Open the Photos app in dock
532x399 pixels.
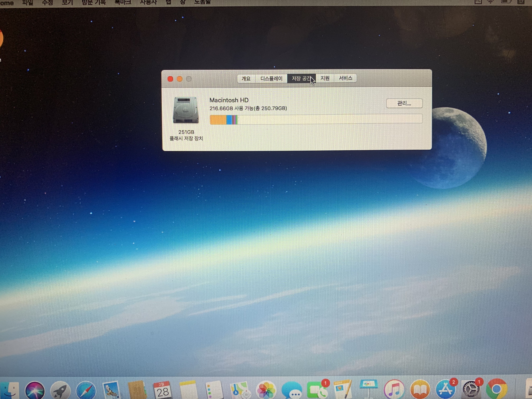pos(266,391)
